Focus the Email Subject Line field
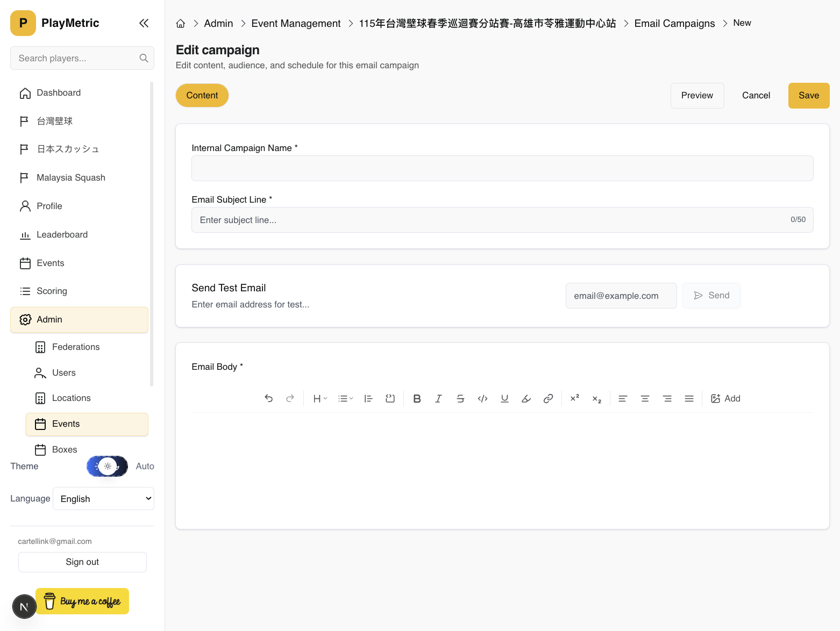This screenshot has width=840, height=631. (x=502, y=220)
